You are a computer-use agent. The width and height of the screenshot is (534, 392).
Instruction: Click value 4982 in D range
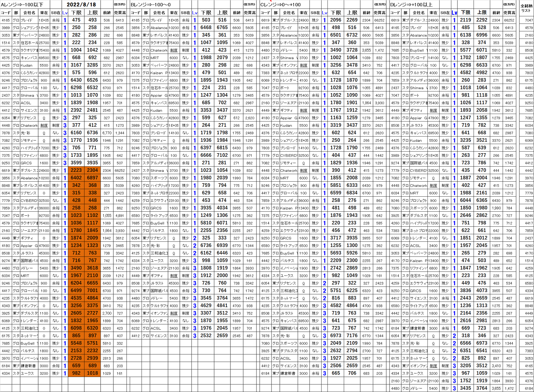pyautogui.click(x=482, y=73)
